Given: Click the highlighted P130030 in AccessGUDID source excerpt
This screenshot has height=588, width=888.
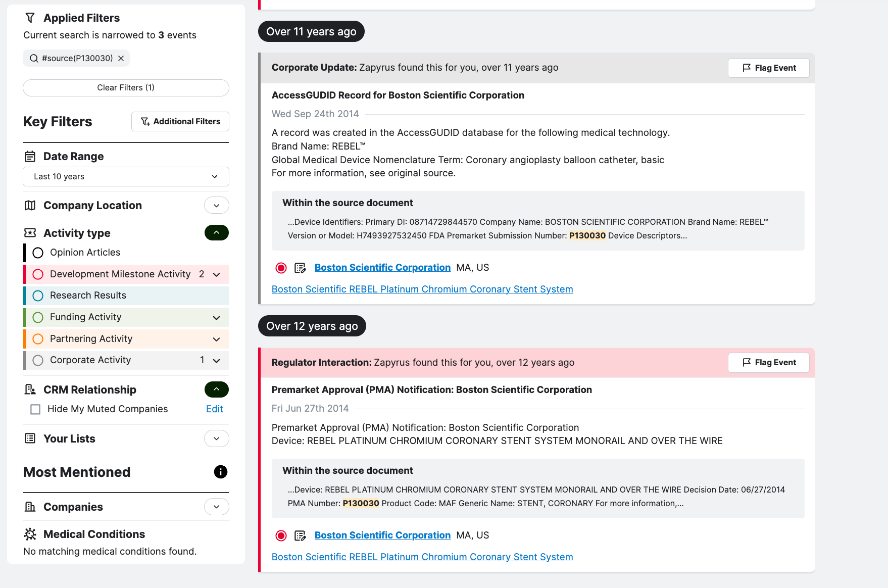Looking at the screenshot, I should (x=587, y=236).
